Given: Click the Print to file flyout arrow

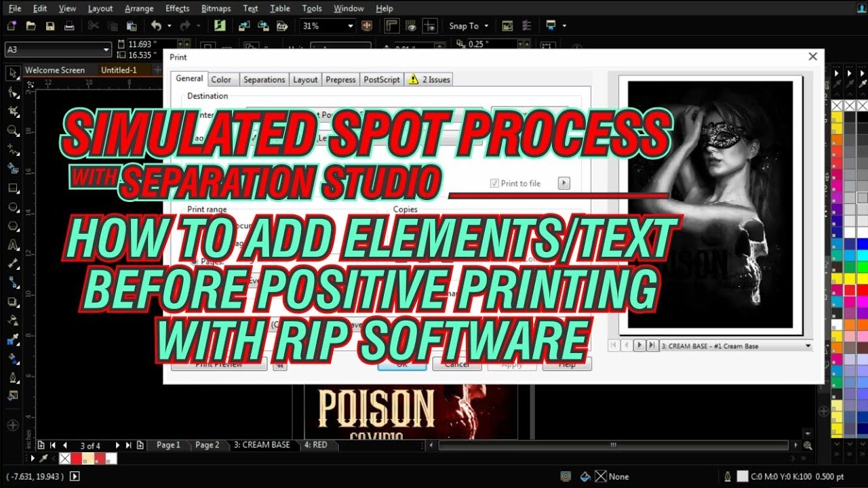Looking at the screenshot, I should point(564,184).
